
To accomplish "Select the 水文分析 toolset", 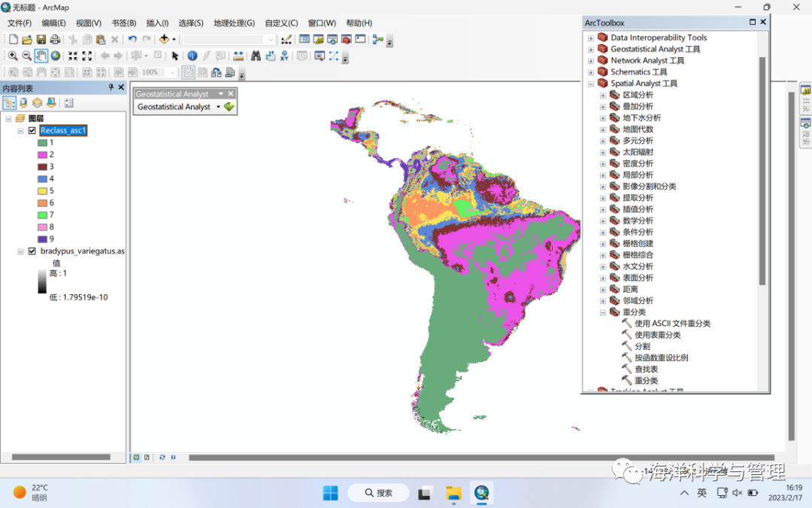I will [x=638, y=266].
